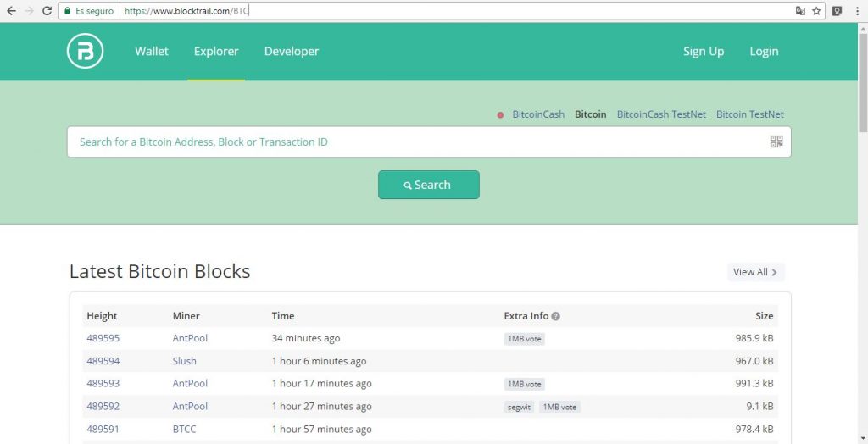
Task: Open the Explorer nav item
Action: click(216, 52)
